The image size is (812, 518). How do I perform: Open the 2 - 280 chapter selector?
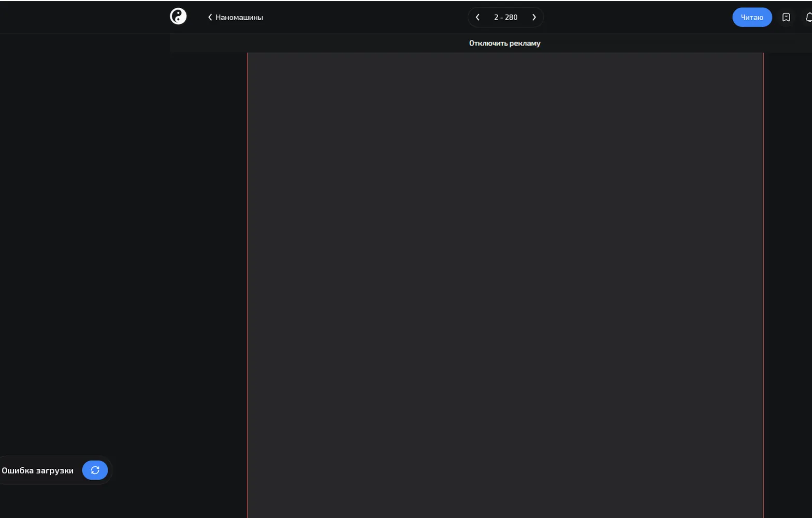coord(505,17)
